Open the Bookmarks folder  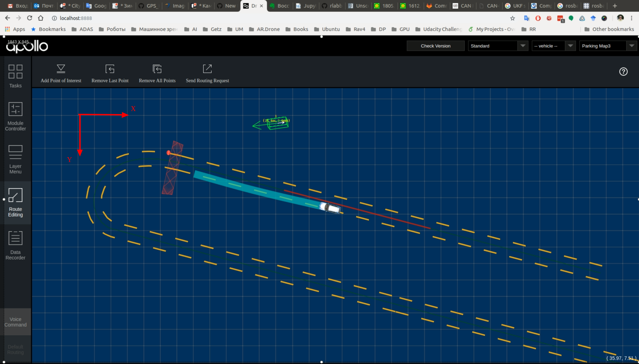(x=48, y=29)
